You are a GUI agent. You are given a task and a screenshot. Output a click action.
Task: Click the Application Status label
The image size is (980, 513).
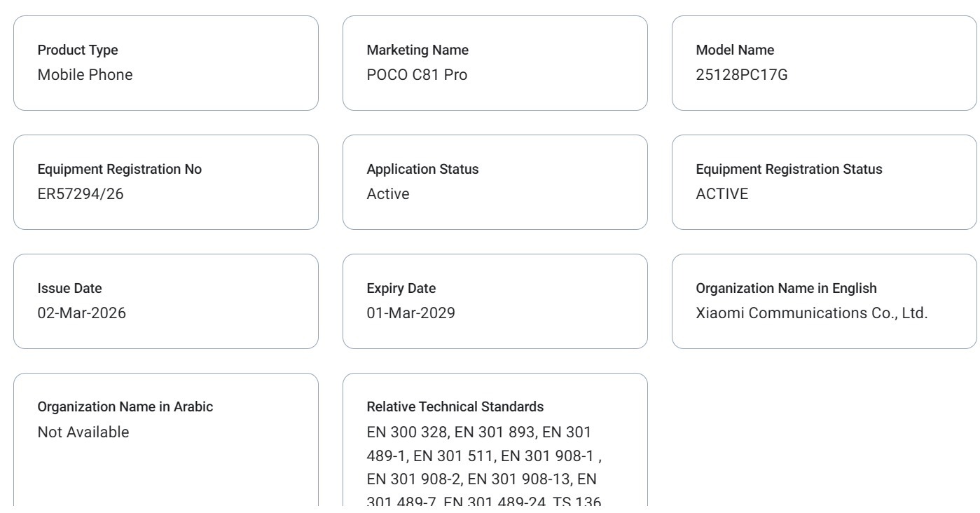(422, 170)
